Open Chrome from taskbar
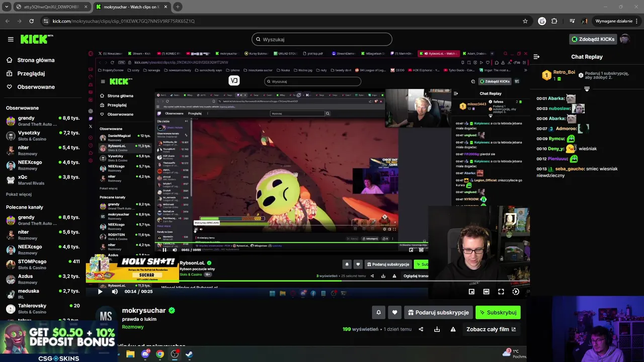Image resolution: width=644 pixels, height=362 pixels. [160, 354]
